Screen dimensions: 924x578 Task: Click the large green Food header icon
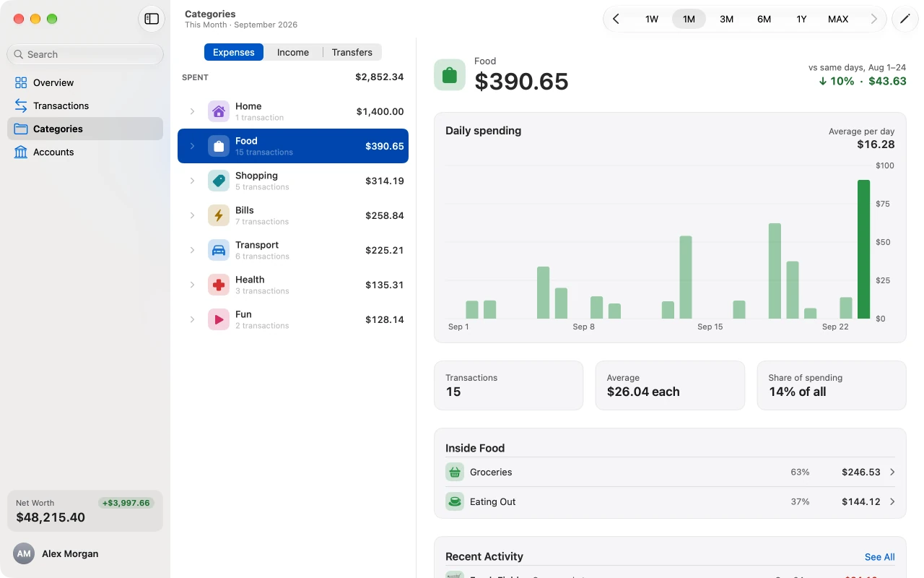(450, 75)
